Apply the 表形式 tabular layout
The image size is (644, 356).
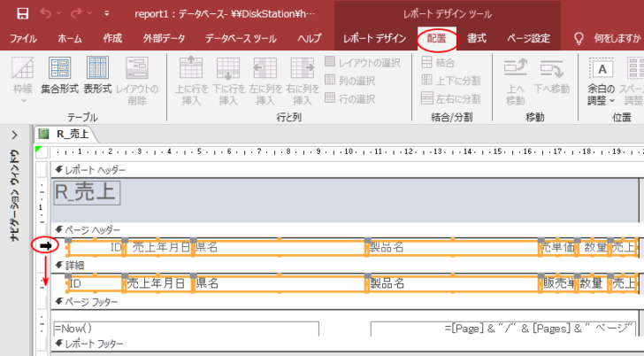[97, 75]
